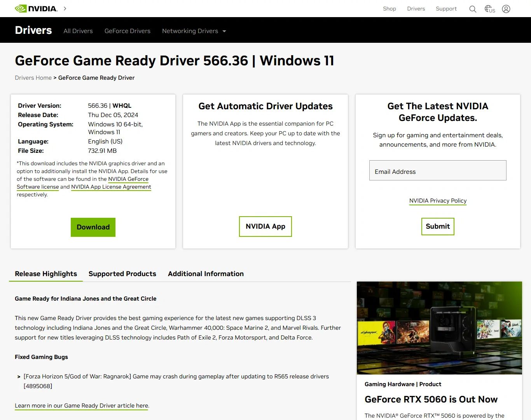
Task: Click the page title GeForce Game Ready Driver 566.36
Action: (175, 61)
